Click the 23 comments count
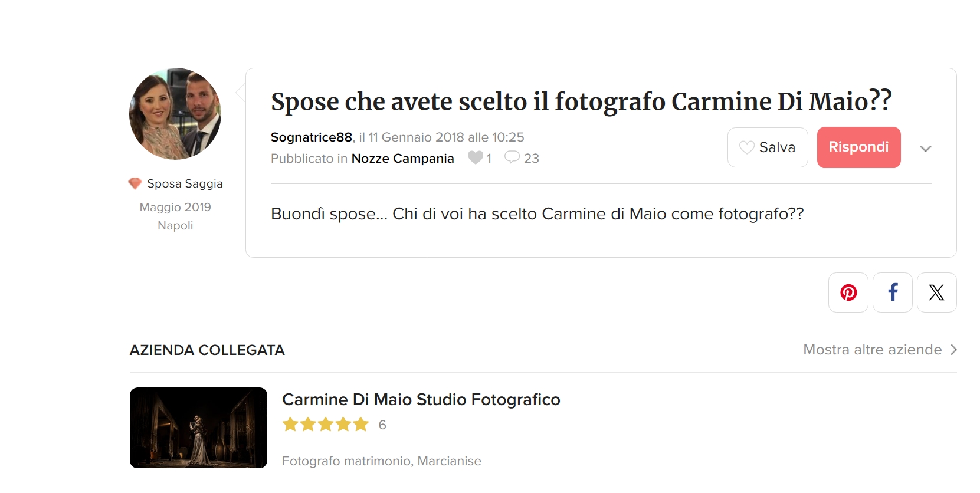The image size is (980, 493). 531,158
